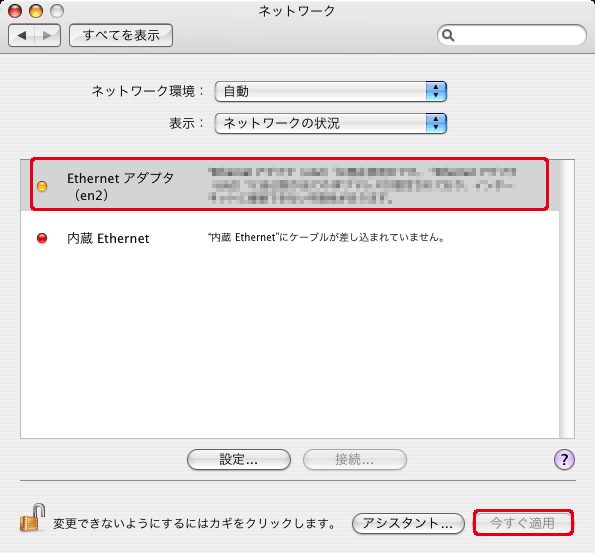Open the アシスタント... button
Image resolution: width=595 pixels, height=553 pixels.
tap(408, 523)
